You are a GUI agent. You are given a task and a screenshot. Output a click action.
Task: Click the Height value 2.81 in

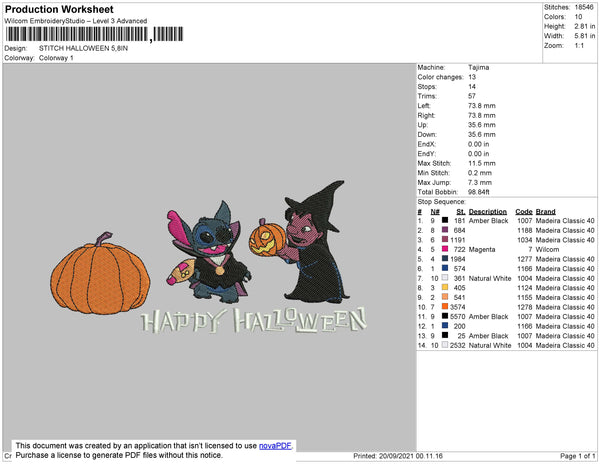(x=584, y=26)
